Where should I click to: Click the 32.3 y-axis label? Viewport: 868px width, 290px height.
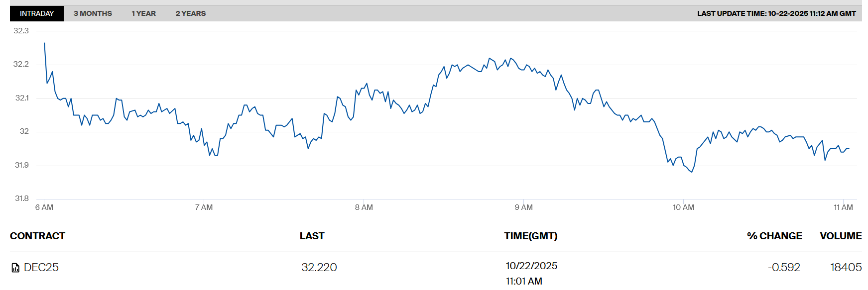click(x=21, y=31)
